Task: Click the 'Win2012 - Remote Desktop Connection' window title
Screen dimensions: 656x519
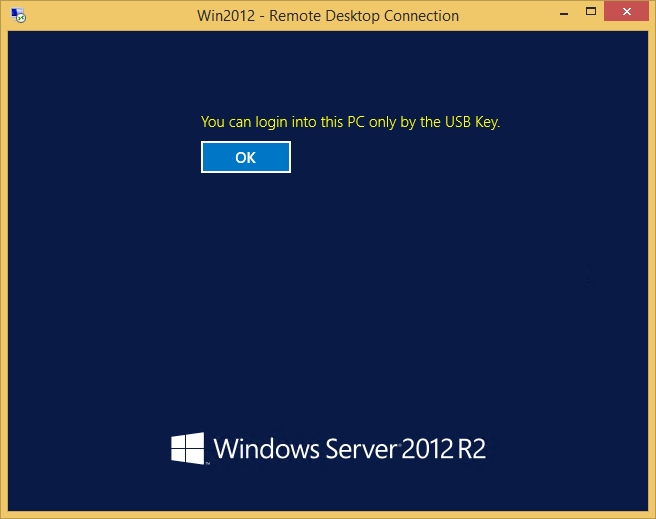Action: point(328,16)
